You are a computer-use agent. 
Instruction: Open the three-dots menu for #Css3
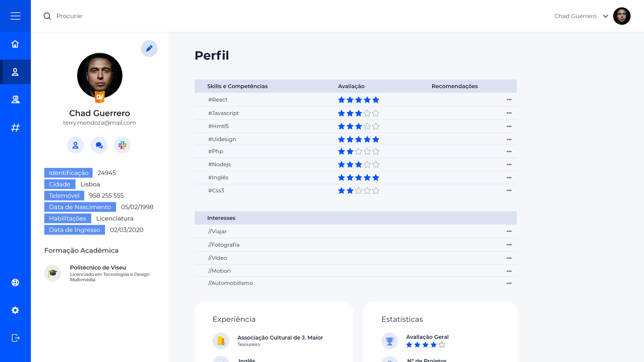[509, 191]
